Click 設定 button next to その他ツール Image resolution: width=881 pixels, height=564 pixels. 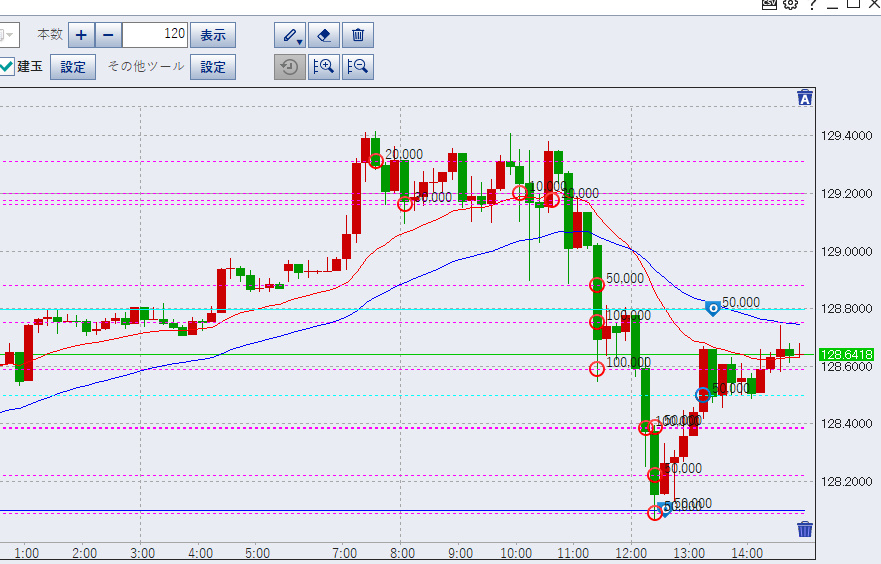213,67
